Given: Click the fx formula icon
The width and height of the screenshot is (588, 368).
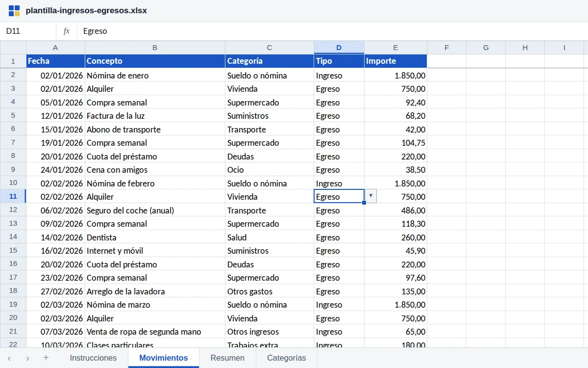Looking at the screenshot, I should tap(67, 31).
